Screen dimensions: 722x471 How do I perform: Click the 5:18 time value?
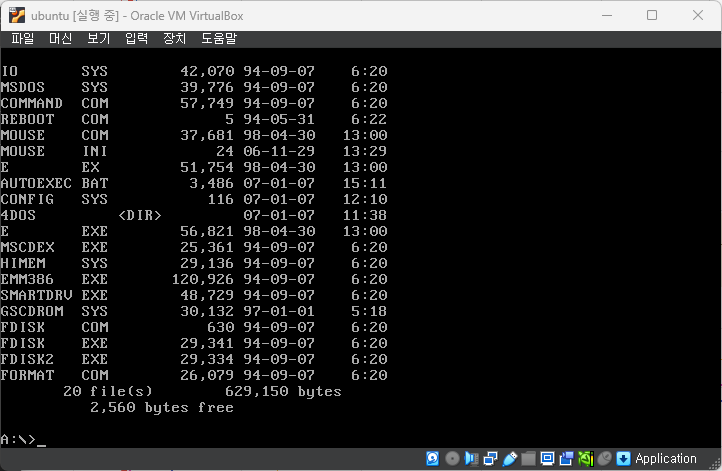click(369, 311)
